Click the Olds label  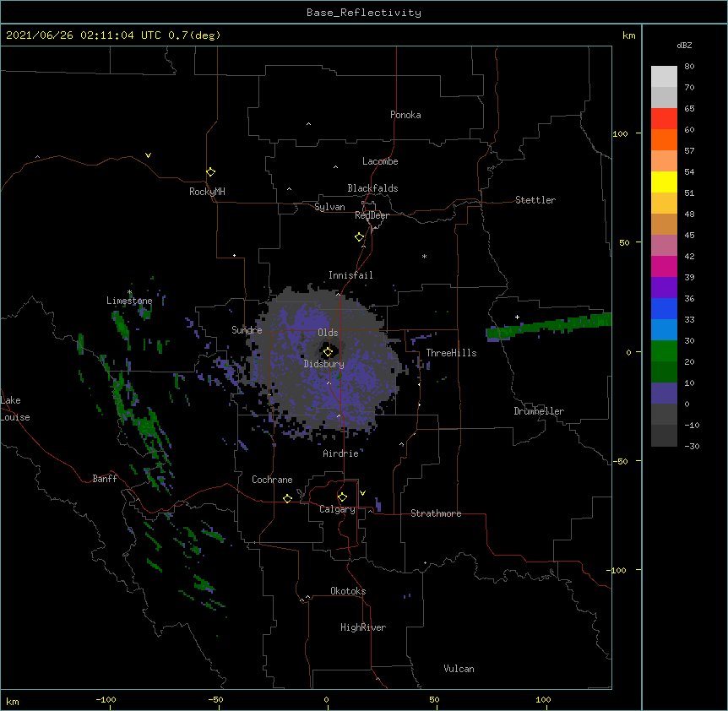pyautogui.click(x=328, y=333)
